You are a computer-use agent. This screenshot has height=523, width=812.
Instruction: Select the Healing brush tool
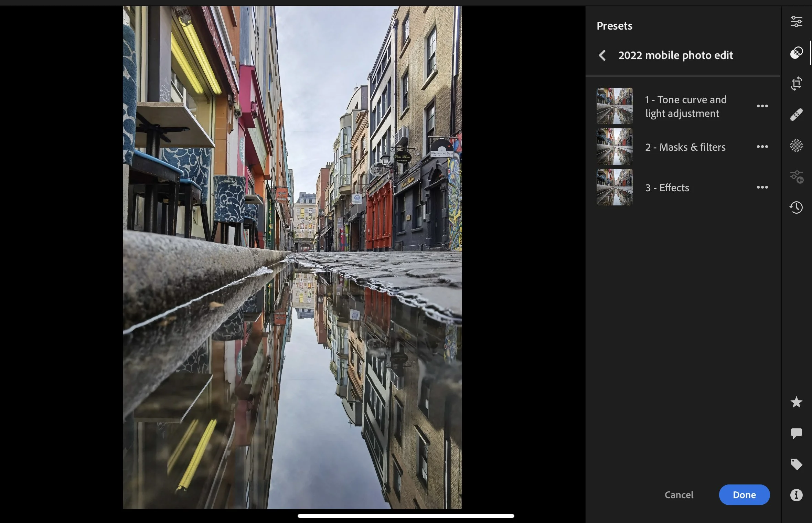coord(796,115)
